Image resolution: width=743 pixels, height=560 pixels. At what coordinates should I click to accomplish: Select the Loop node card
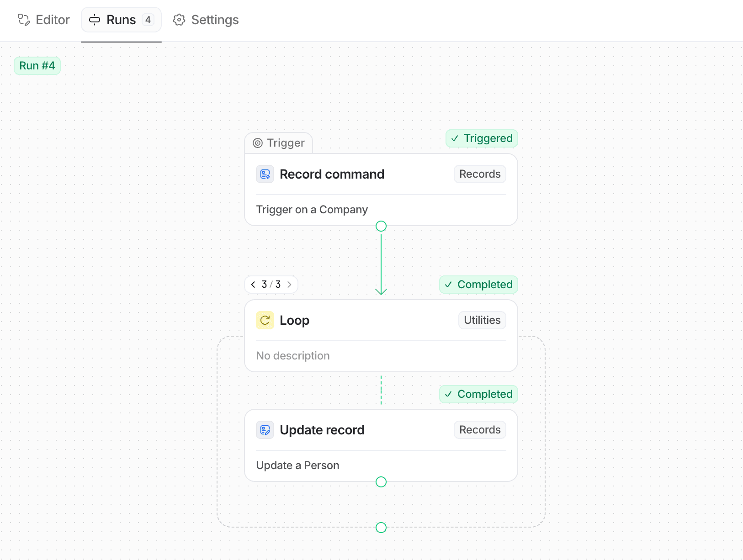pos(381,337)
